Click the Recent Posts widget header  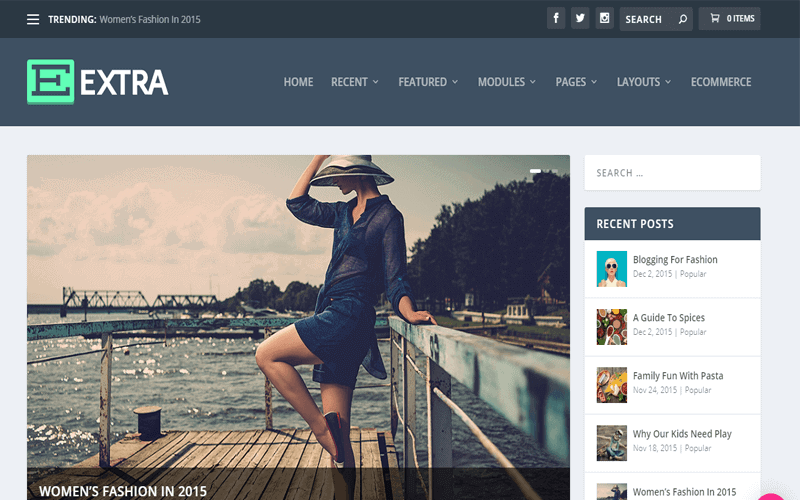click(x=672, y=223)
